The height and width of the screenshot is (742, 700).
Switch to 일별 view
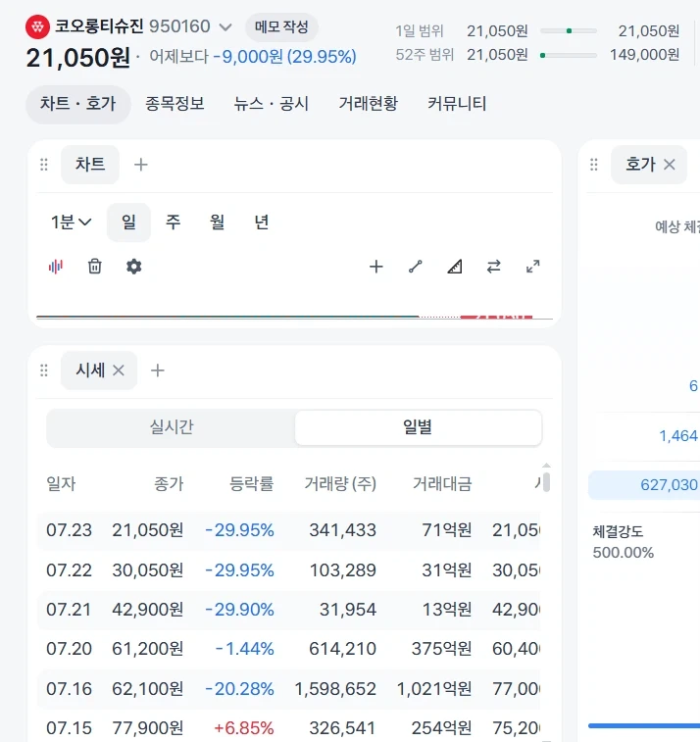[x=418, y=427]
